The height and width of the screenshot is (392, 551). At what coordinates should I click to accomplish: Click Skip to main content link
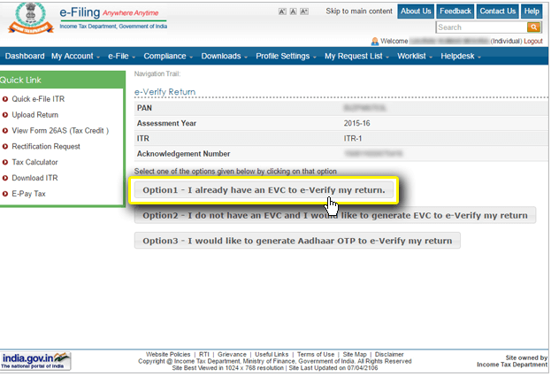359,12
